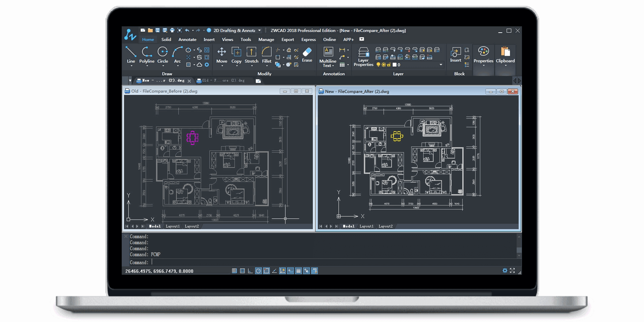This screenshot has width=644, height=322.
Task: Toggle ortho mode in status bar
Action: [250, 271]
